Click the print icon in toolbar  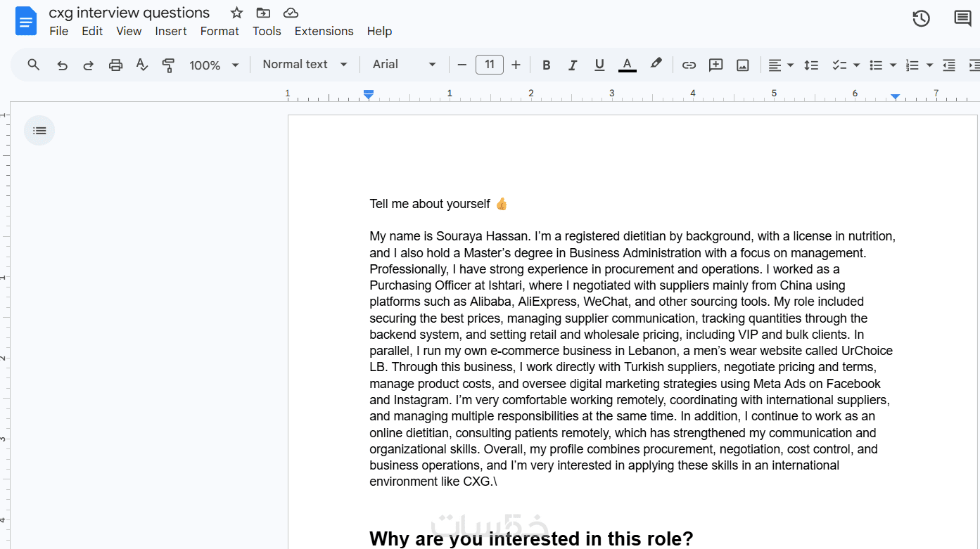point(115,65)
